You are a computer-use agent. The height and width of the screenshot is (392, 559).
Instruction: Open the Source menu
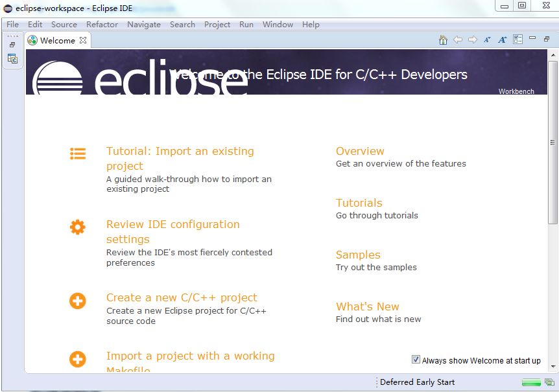(64, 25)
